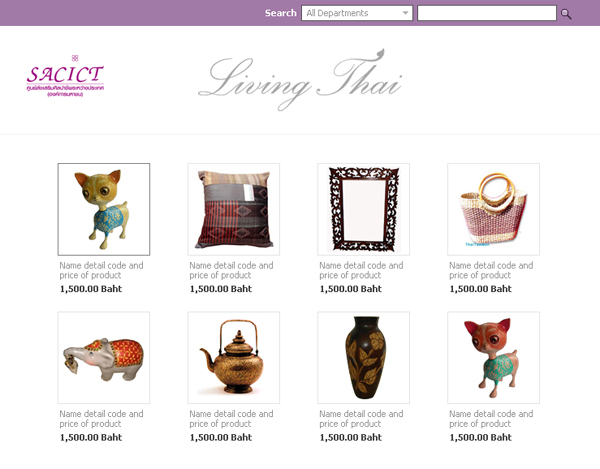This screenshot has height=469, width=600.
Task: Open the dark floral vase thumbnail
Action: click(364, 358)
